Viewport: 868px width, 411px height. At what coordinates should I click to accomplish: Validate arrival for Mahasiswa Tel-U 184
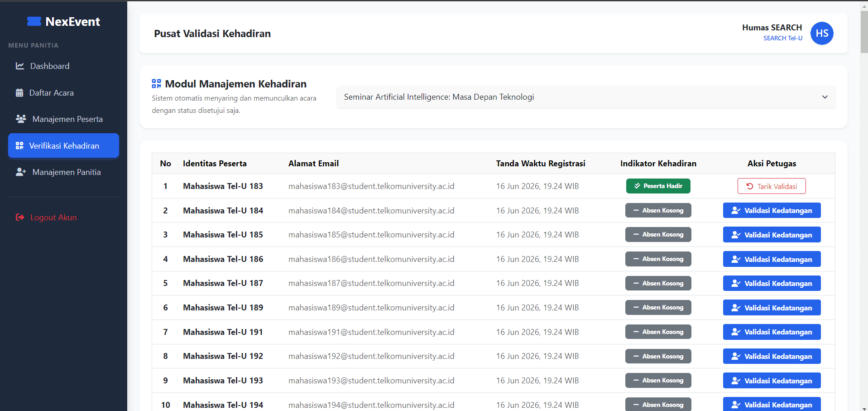tap(772, 210)
